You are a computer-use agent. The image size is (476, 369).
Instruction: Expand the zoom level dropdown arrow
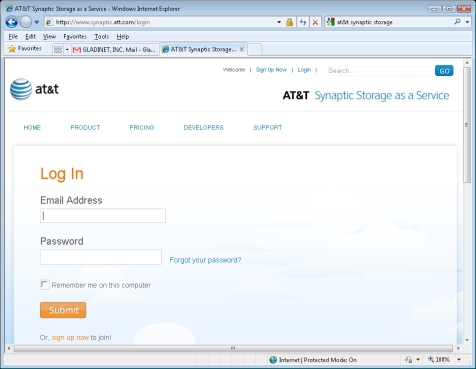[x=459, y=360]
